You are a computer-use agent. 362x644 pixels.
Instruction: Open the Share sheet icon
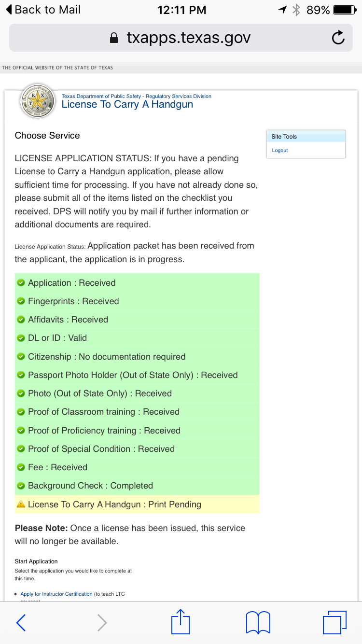[x=181, y=622]
